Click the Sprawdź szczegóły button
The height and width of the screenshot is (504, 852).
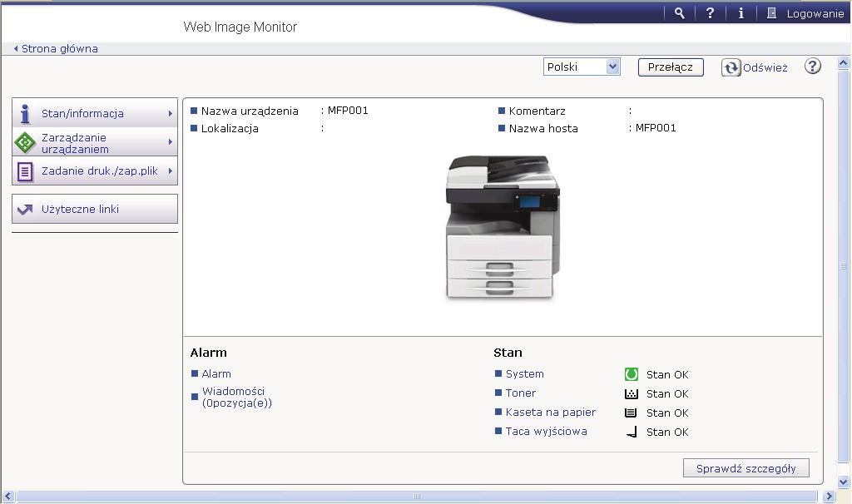pyautogui.click(x=746, y=468)
